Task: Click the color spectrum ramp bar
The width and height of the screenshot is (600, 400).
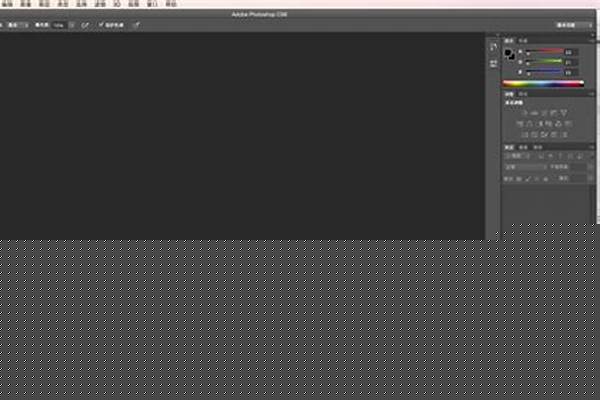Action: tap(542, 84)
